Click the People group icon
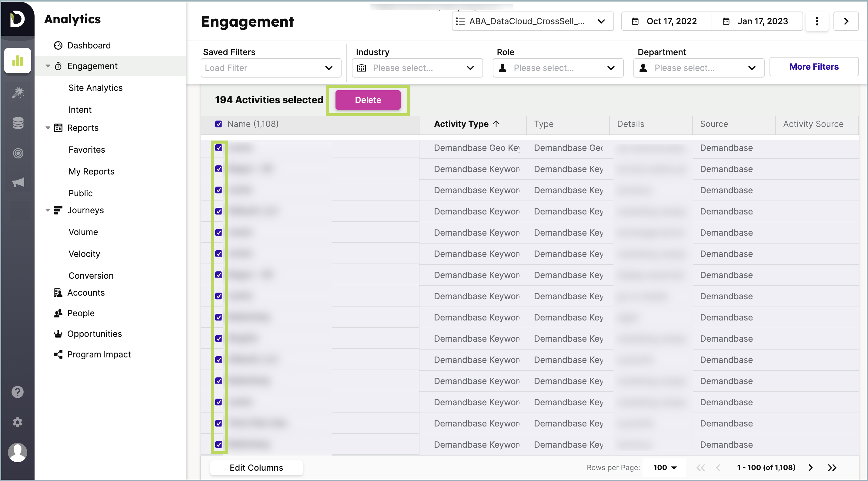 [58, 313]
